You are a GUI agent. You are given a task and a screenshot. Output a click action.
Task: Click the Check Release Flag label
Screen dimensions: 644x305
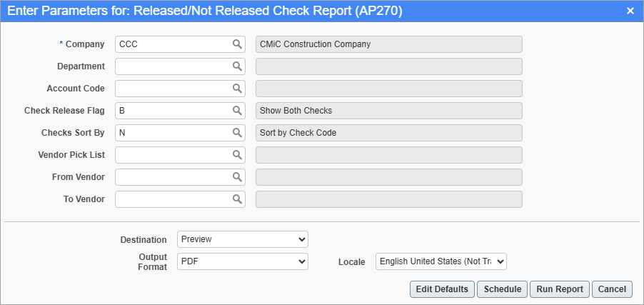pos(64,111)
